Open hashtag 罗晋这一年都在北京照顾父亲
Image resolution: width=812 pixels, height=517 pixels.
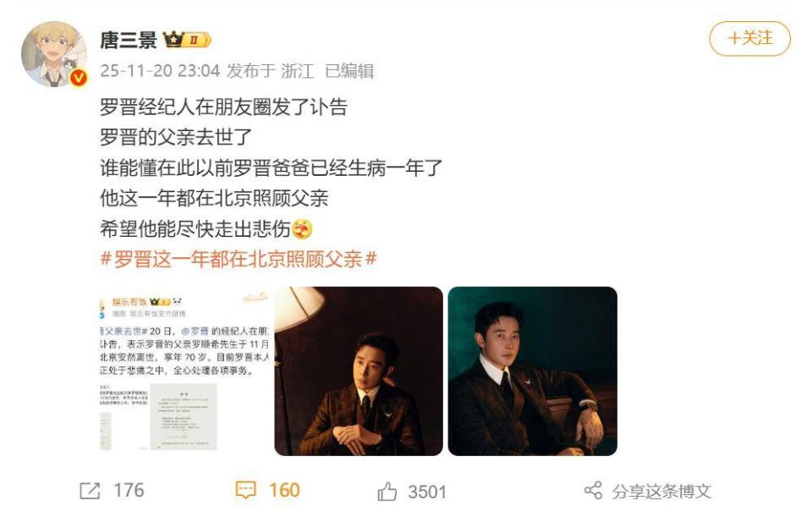click(239, 259)
